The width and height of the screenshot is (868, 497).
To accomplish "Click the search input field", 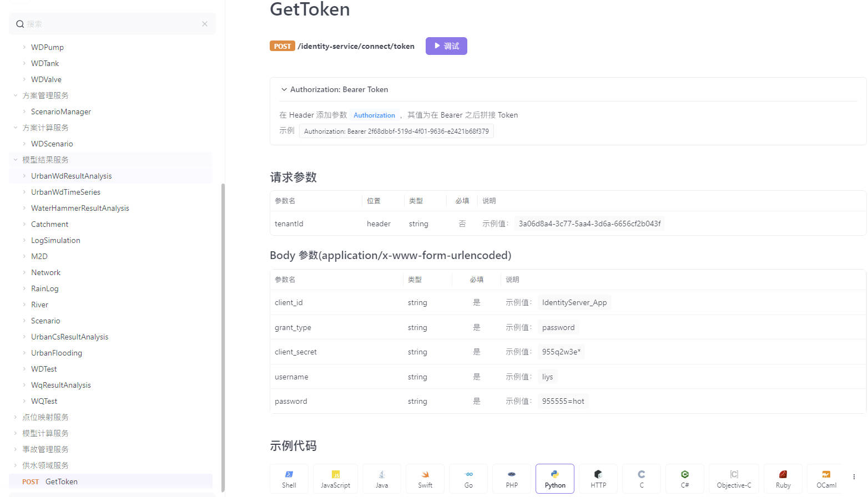I will [113, 24].
